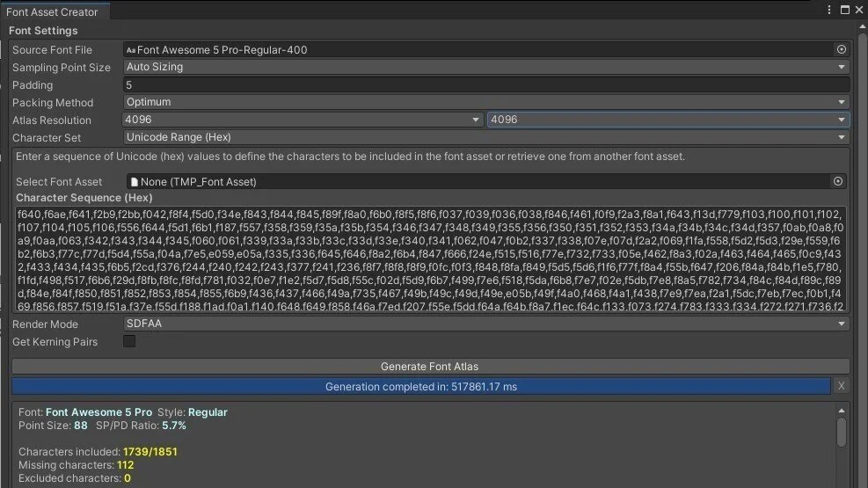This screenshot has height=488, width=868.
Task: Open the Sampling Point Size dropdown
Action: [x=486, y=67]
